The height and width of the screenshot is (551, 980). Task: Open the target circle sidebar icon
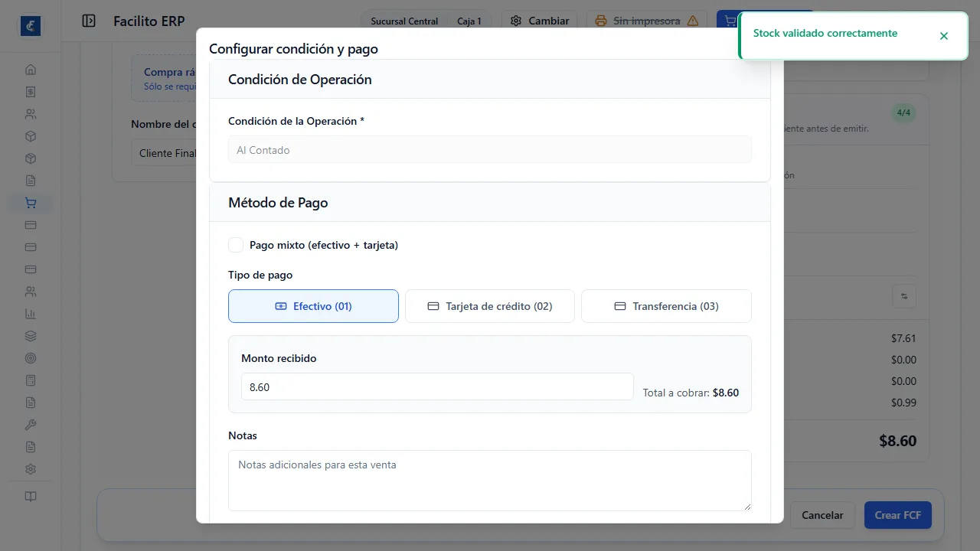31,358
